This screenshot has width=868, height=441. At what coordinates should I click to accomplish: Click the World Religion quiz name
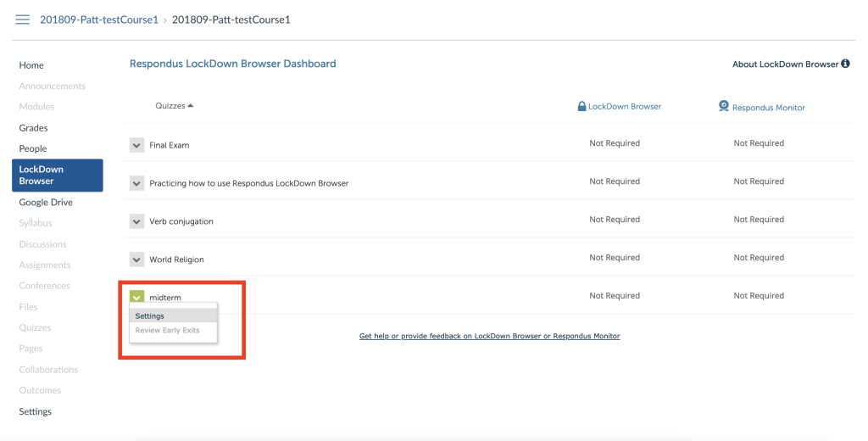(x=176, y=260)
